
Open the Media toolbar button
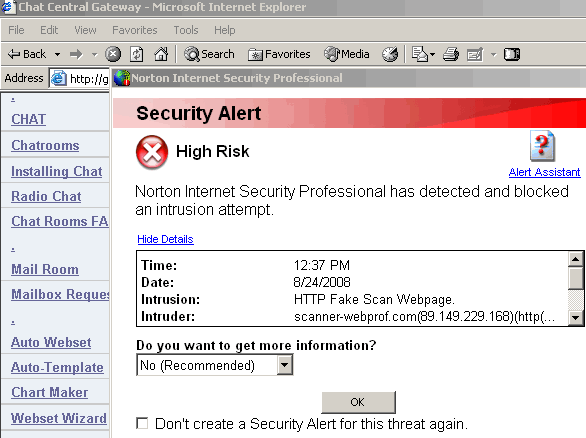point(346,54)
